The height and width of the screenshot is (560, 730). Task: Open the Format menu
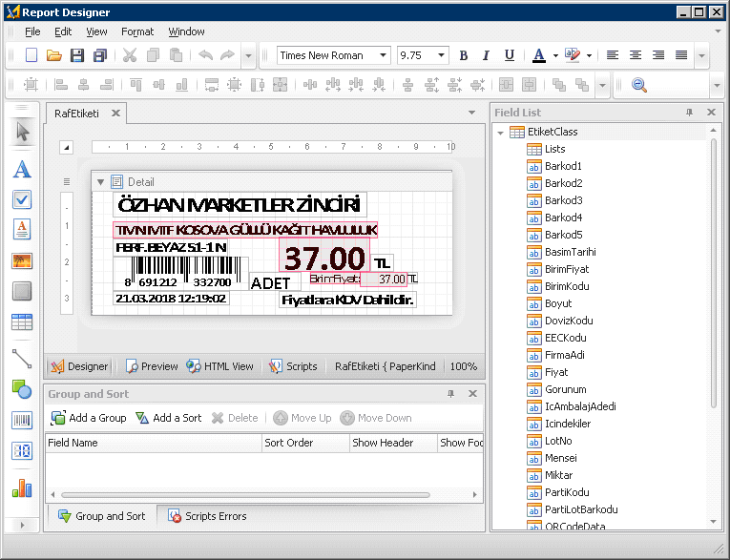coord(137,31)
